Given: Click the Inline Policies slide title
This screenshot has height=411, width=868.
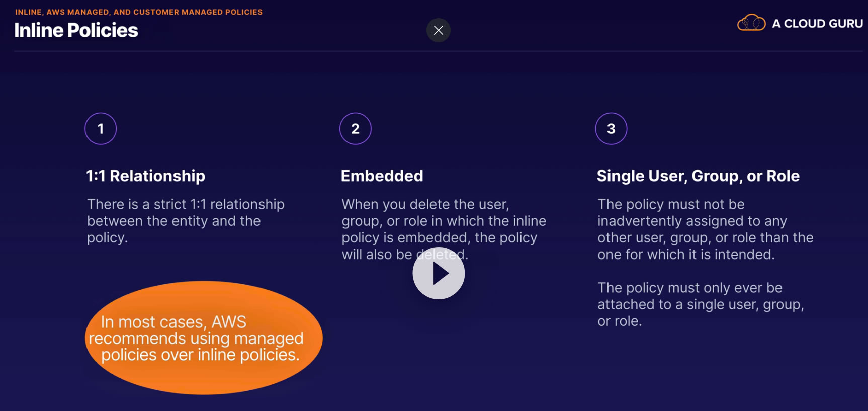Looking at the screenshot, I should point(76,31).
